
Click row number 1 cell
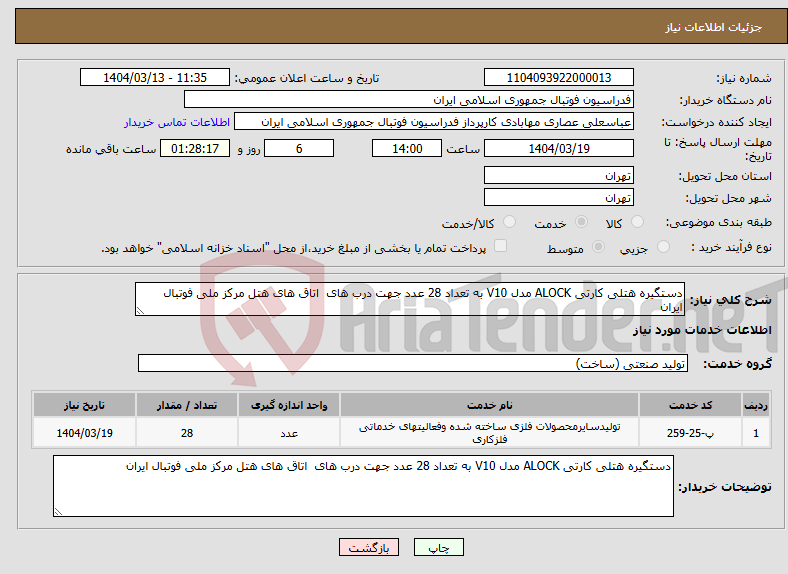pos(756,432)
